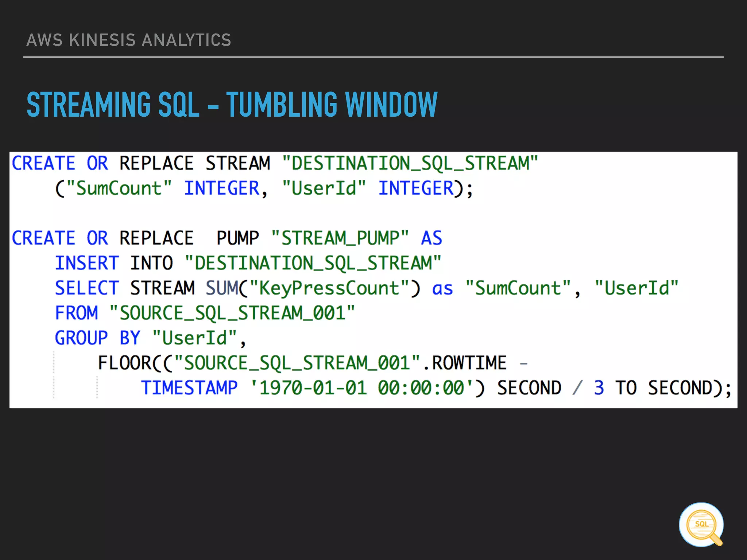Click "SumCount" column in stream definition
The width and height of the screenshot is (747, 560).
(119, 188)
